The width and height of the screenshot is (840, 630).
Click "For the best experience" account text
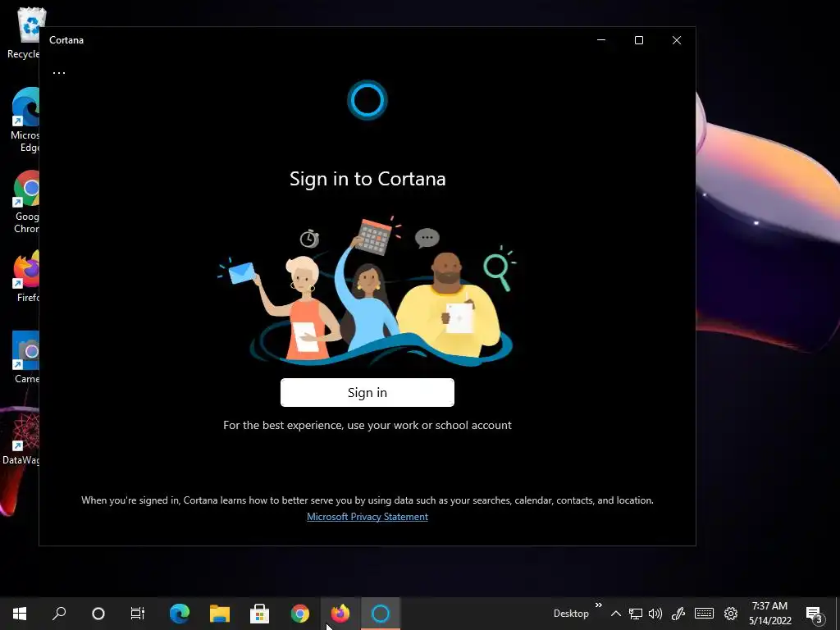[367, 425]
